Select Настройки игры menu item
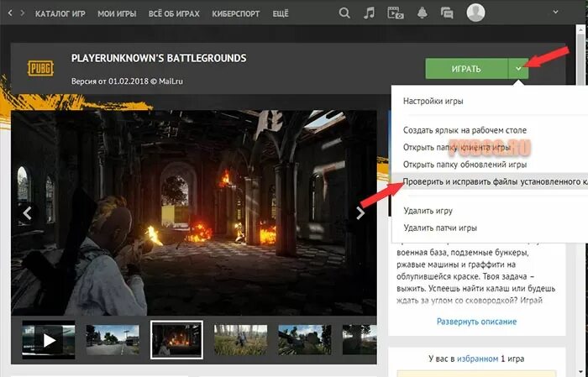 click(x=433, y=101)
